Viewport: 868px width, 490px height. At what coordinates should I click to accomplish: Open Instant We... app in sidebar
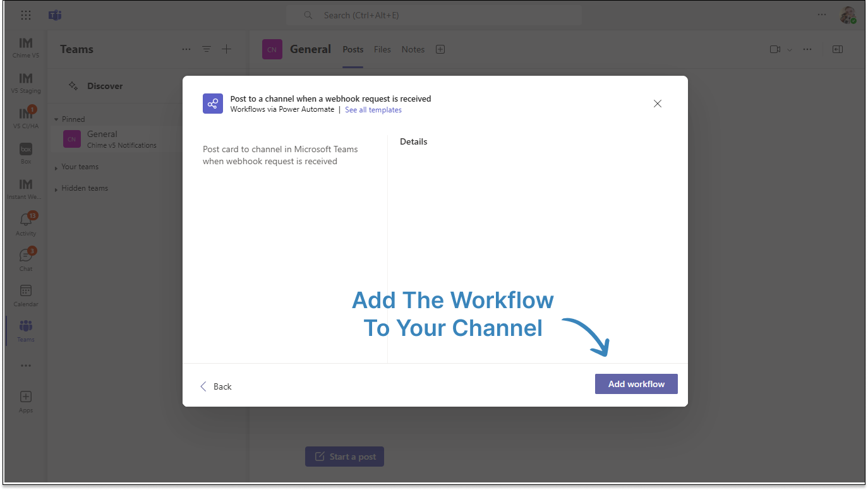(26, 189)
